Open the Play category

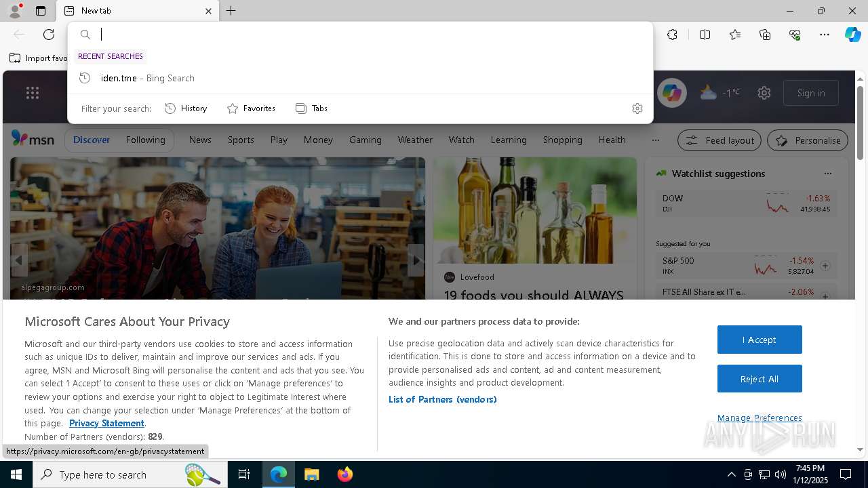pyautogui.click(x=279, y=140)
